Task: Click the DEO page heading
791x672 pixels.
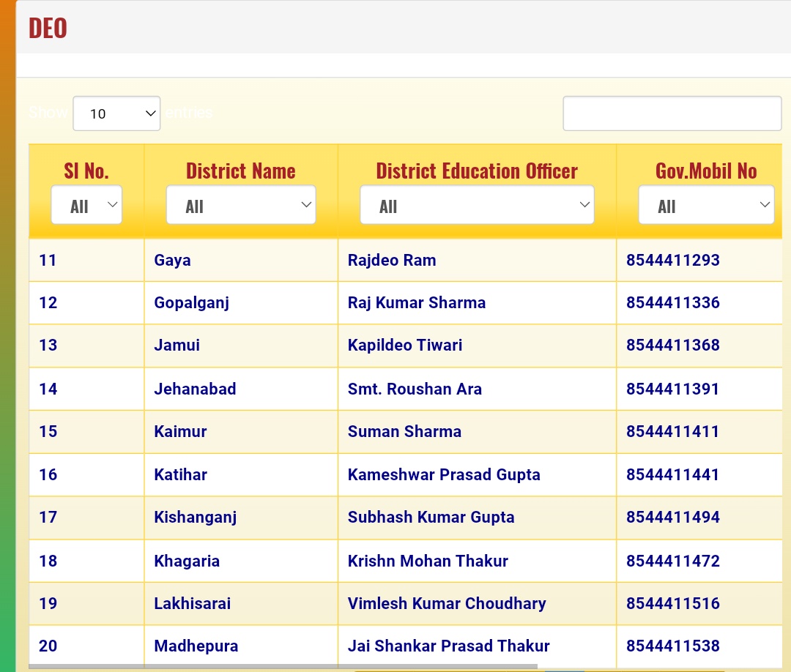Action: click(47, 28)
